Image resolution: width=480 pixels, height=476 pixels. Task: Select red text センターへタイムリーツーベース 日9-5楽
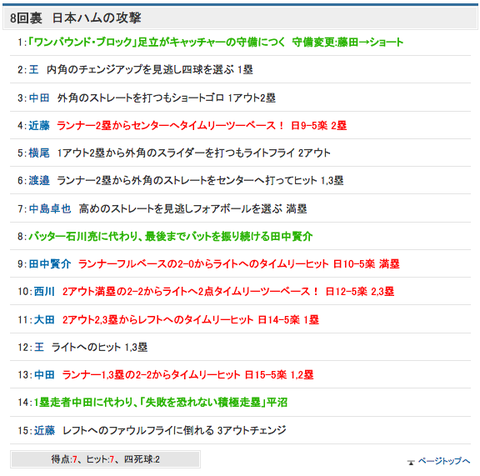click(x=202, y=125)
